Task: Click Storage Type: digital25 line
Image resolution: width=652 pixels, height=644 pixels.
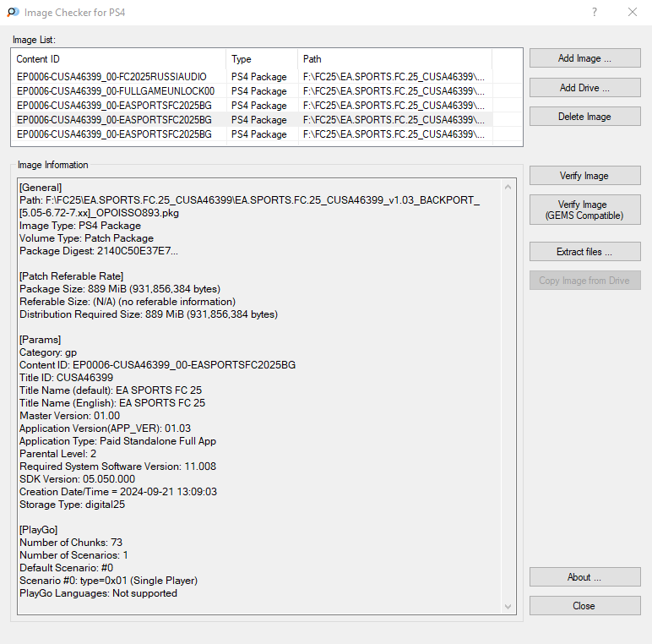Action: click(73, 505)
